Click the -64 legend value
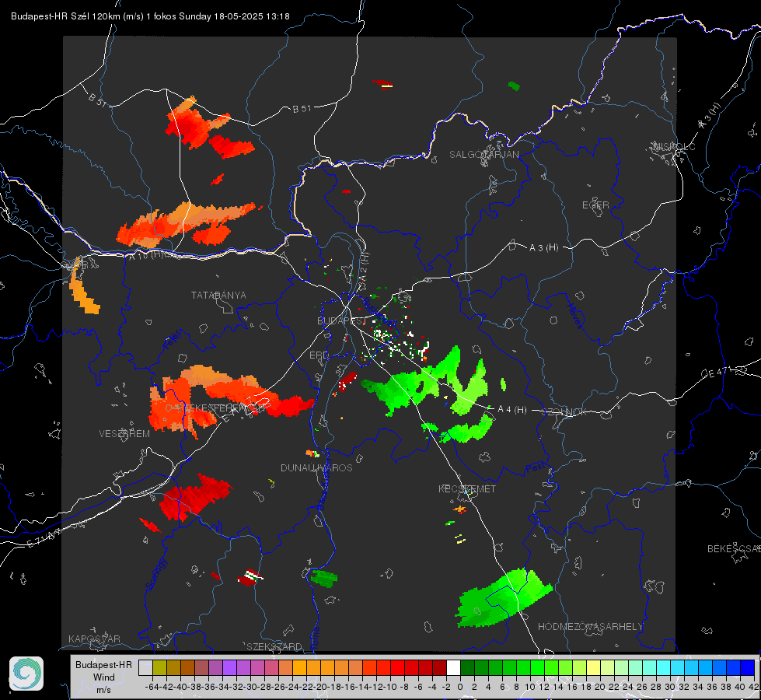 [152, 687]
